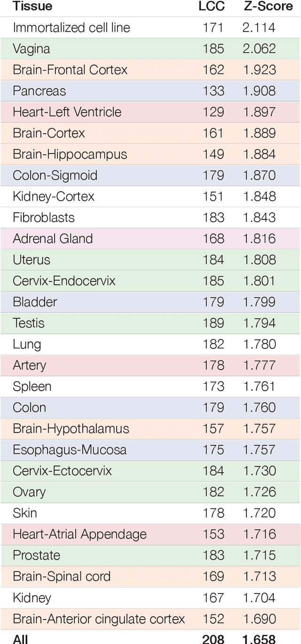Click the Testis LCC value 189
Viewport: 301px width, 644px height.
(x=213, y=323)
